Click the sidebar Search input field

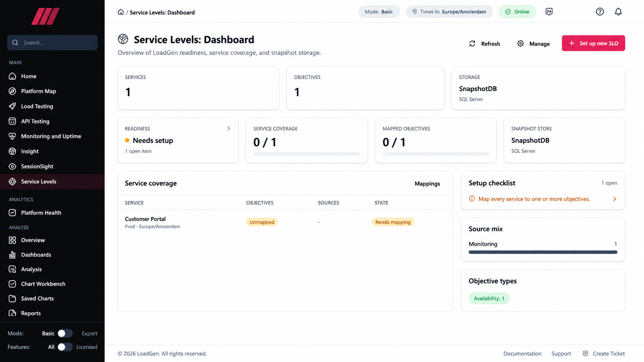point(52,43)
